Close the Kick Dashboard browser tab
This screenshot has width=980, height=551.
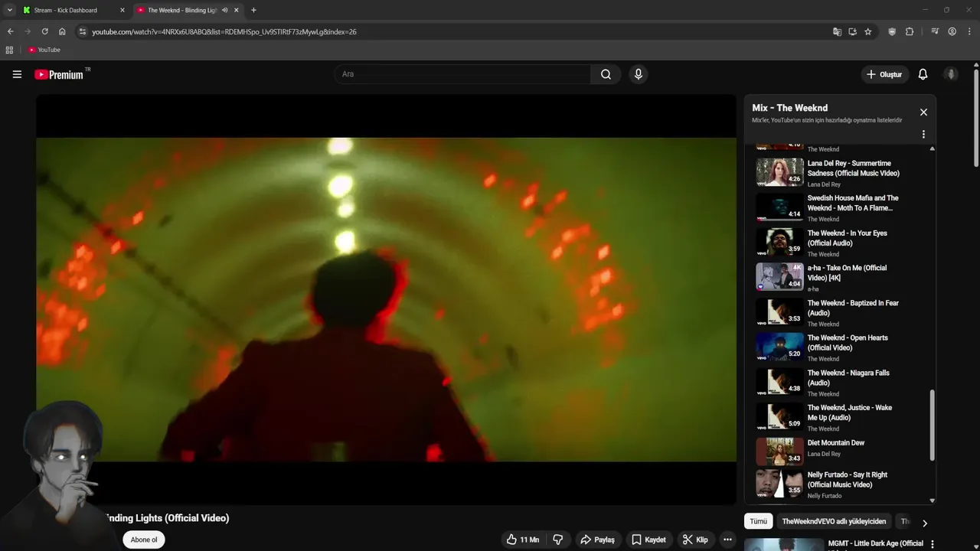(x=122, y=10)
